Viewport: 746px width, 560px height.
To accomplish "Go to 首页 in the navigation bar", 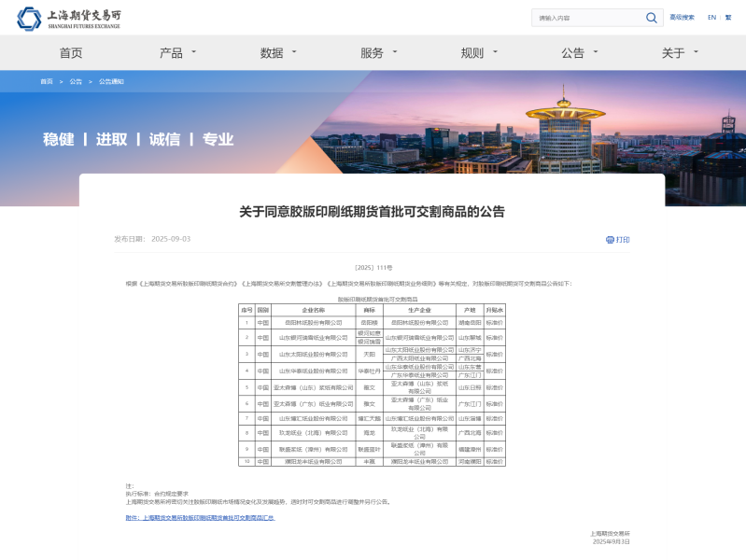I will pyautogui.click(x=71, y=53).
